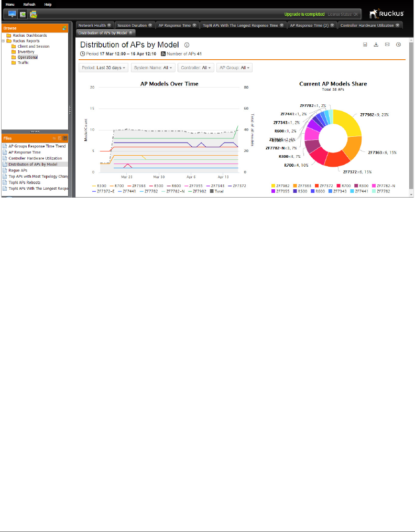The width and height of the screenshot is (415, 532).
Task: Select the Inventory folder
Action: coord(26,51)
